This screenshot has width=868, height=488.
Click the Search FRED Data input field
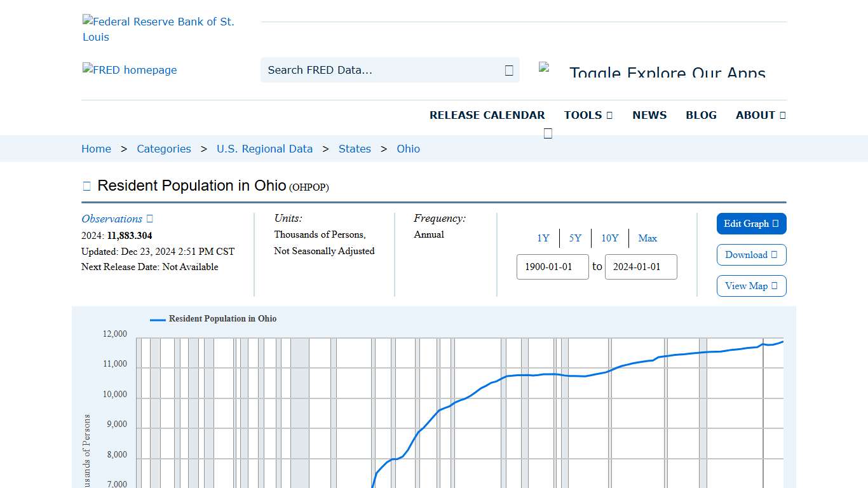tap(381, 70)
